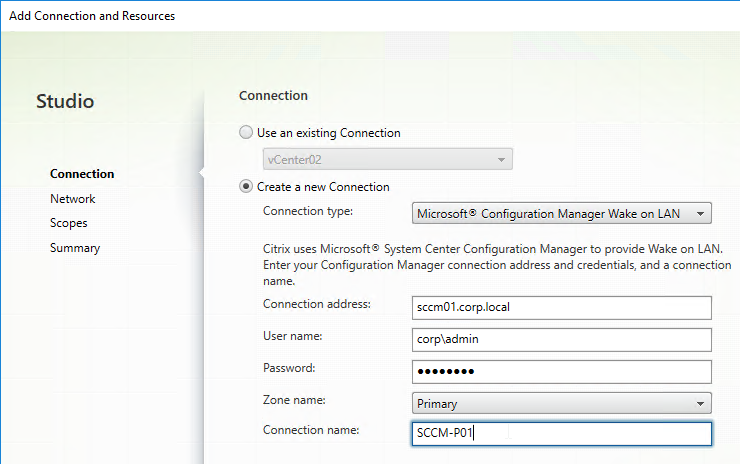Click the Studio heading

tap(65, 101)
